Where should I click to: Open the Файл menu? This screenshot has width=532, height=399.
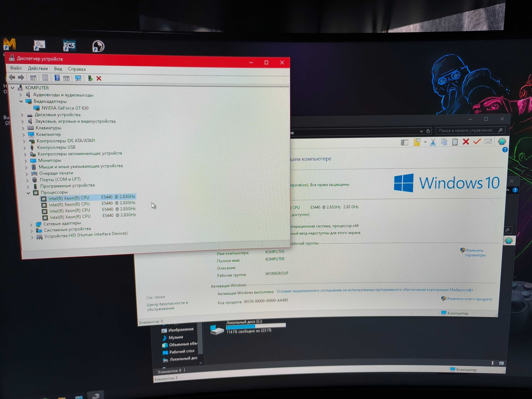(16, 68)
